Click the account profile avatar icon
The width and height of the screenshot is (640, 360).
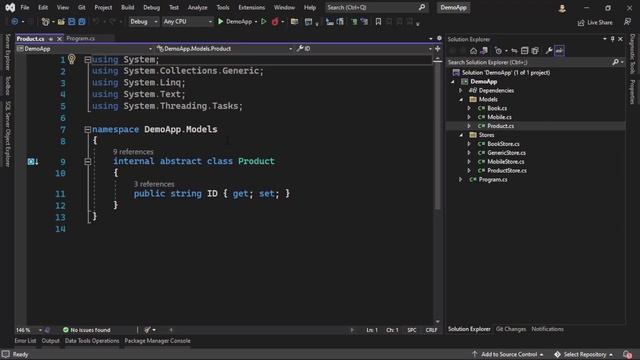tap(562, 8)
